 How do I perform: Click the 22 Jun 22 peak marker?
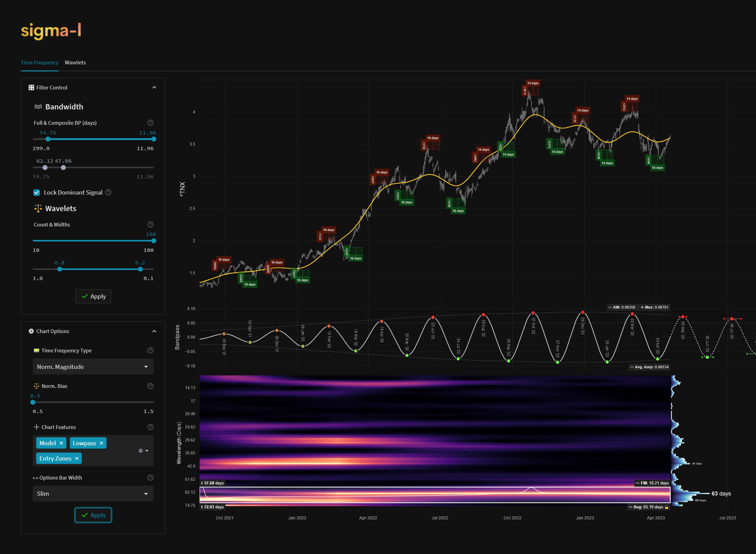tap(433, 317)
